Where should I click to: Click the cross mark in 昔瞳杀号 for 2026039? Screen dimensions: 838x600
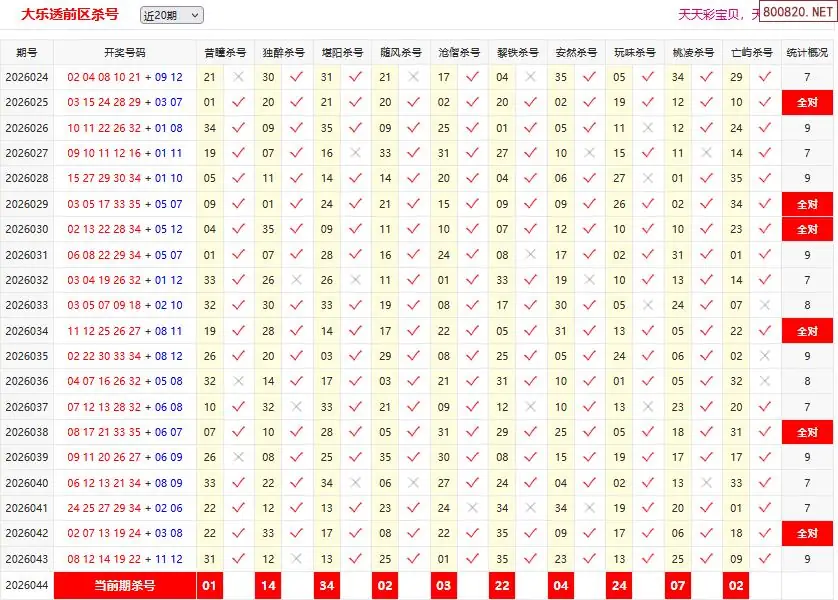[x=238, y=457]
